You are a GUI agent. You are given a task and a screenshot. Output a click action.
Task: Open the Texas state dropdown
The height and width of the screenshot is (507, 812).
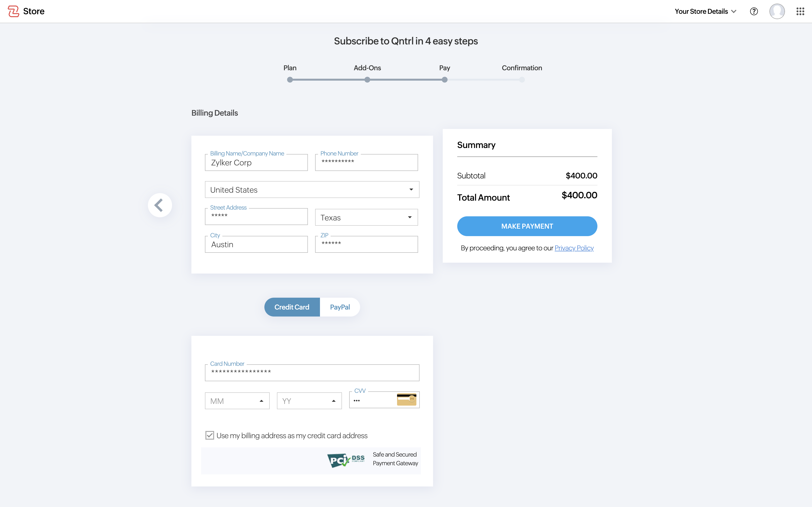[366, 218]
